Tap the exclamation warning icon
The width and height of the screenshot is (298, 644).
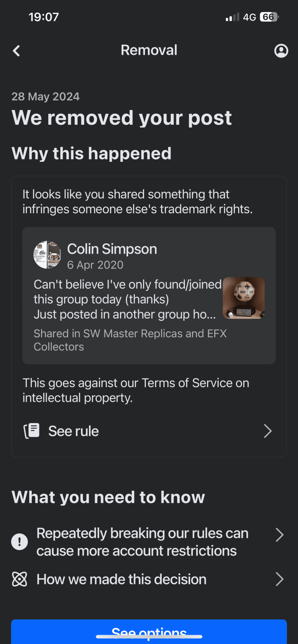pos(20,542)
